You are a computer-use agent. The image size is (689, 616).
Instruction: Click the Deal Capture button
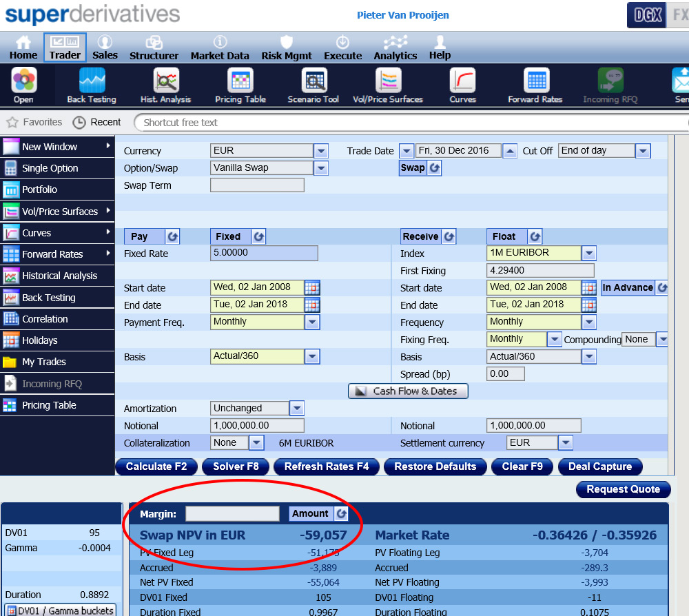(600, 466)
